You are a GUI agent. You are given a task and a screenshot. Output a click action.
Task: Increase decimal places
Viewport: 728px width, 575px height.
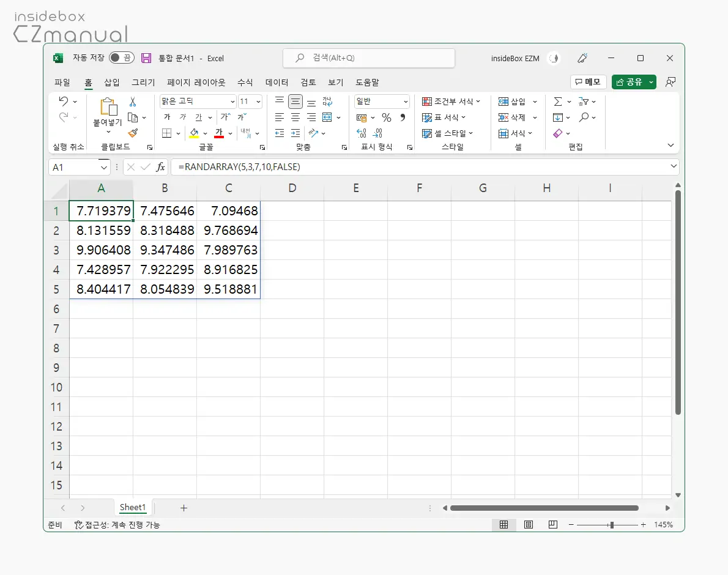[362, 133]
